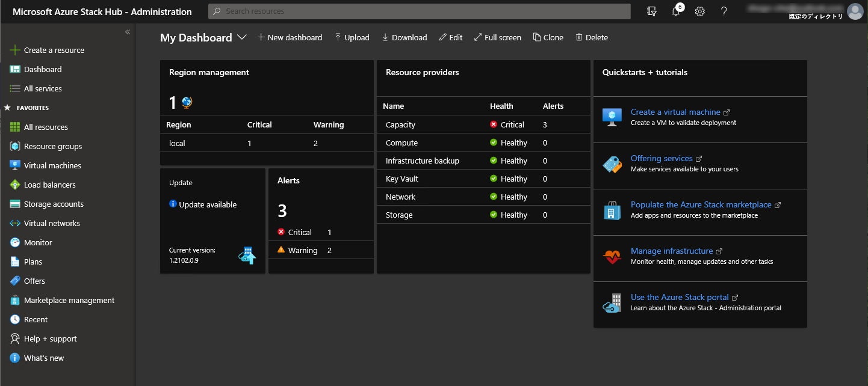Open the Manage infrastructure link
This screenshot has width=868, height=386.
(x=672, y=251)
